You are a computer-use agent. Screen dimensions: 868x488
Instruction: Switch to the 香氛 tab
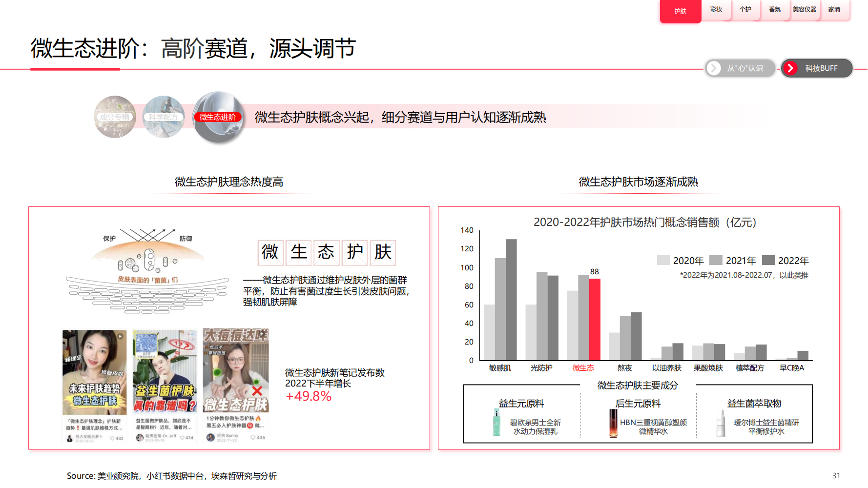(x=774, y=9)
